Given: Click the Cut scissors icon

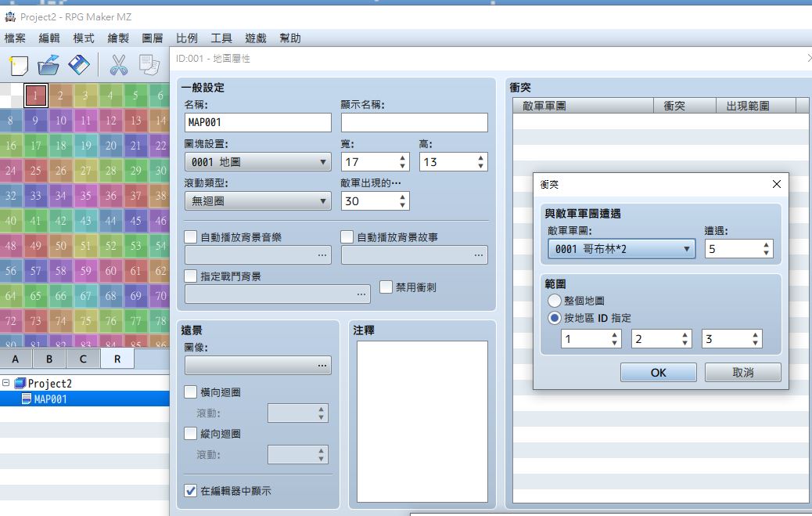Looking at the screenshot, I should (119, 65).
